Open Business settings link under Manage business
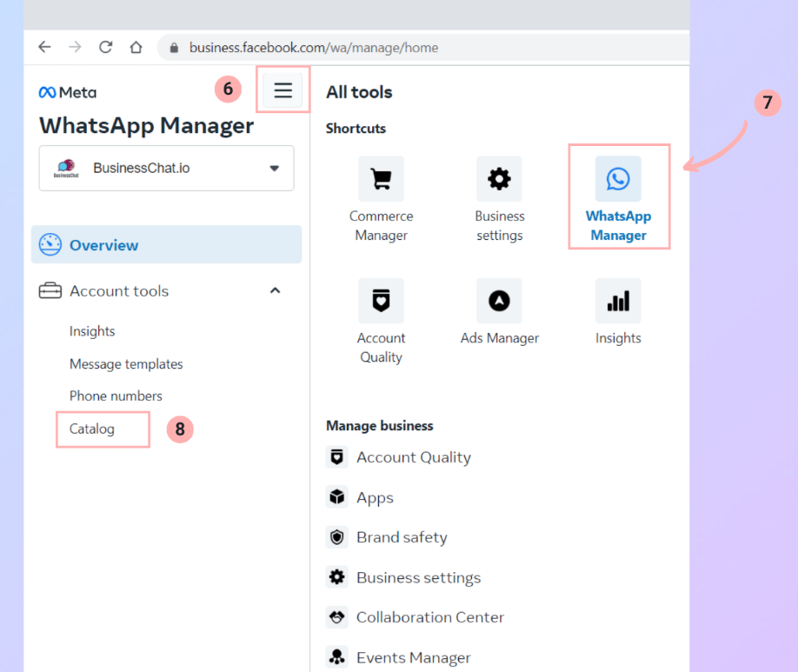 pos(418,578)
